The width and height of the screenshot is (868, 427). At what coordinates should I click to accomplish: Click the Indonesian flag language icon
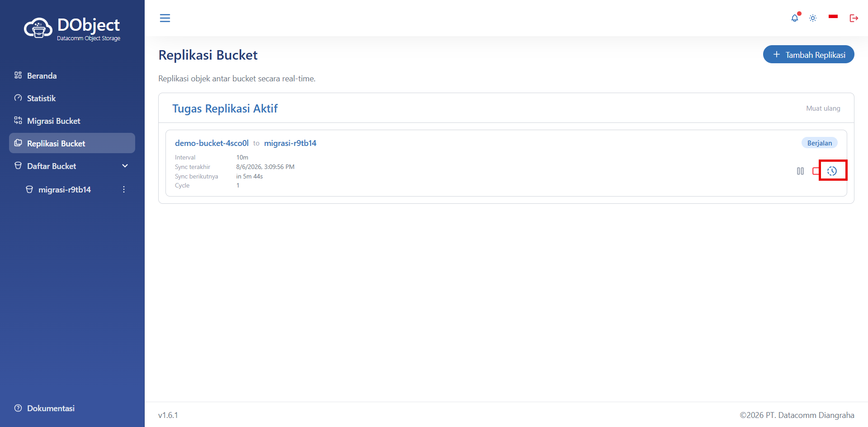833,17
